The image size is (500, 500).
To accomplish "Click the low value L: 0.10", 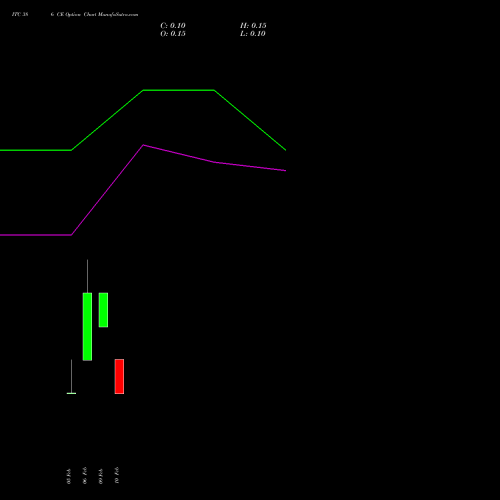I will click(x=253, y=34).
